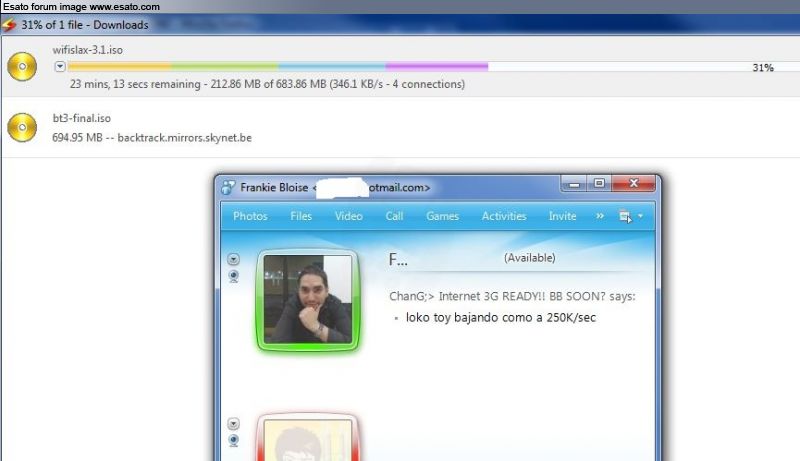Image resolution: width=800 pixels, height=461 pixels.
Task: Click the (Available) status text
Action: 530,258
